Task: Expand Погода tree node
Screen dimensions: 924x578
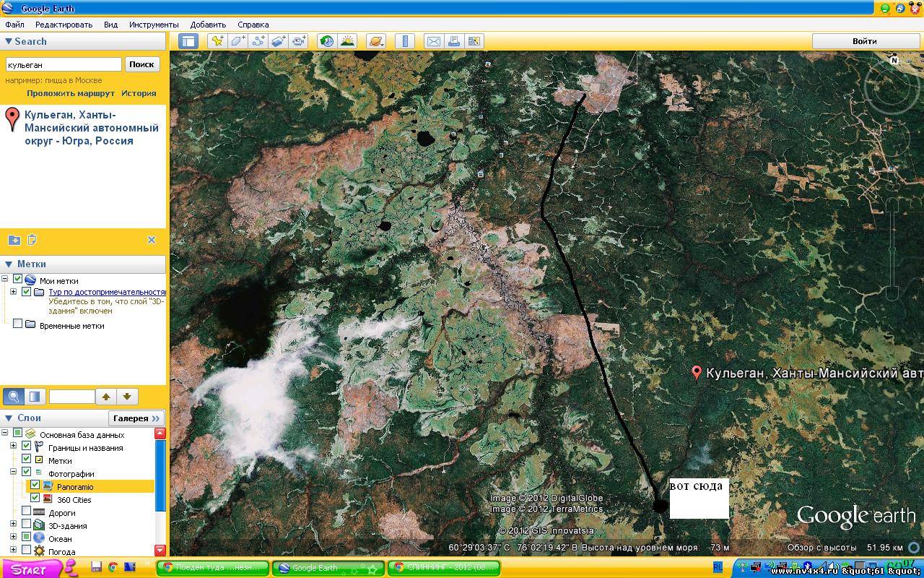Action: pyautogui.click(x=14, y=551)
